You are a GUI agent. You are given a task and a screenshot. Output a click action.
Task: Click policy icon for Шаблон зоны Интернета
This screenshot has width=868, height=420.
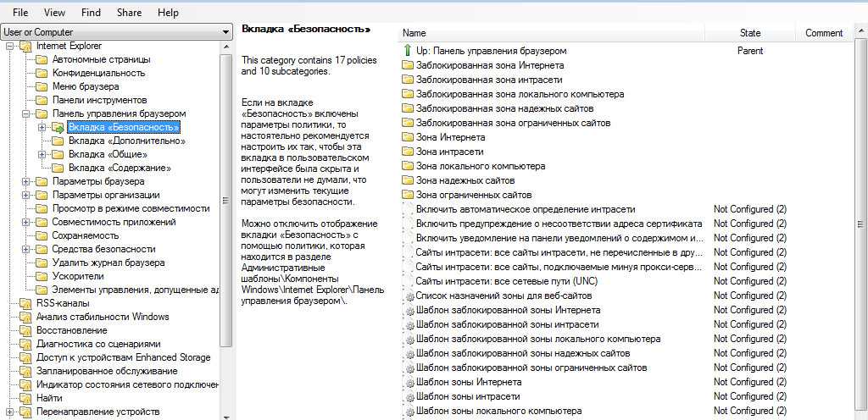(x=409, y=382)
